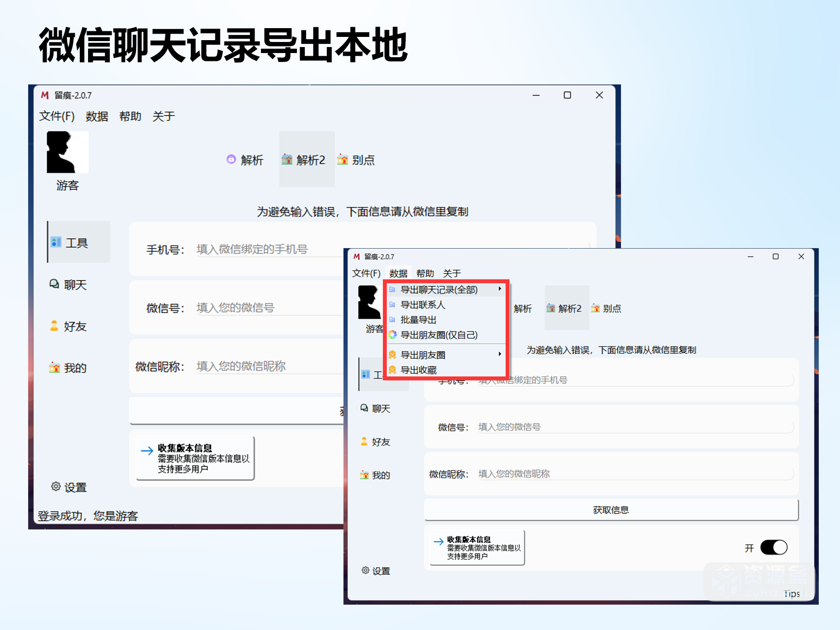Click icon beside 导出联系人
Screen dimensions: 840x630
pos(392,305)
